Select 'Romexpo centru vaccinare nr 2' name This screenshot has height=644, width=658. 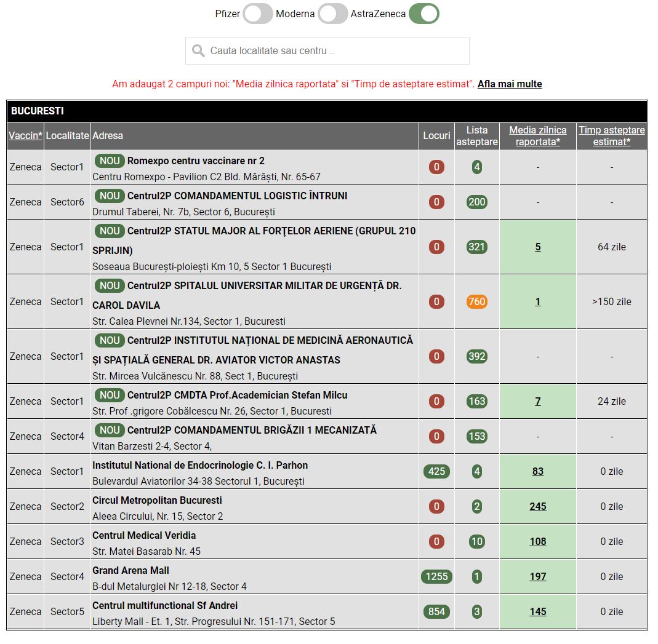coord(196,161)
